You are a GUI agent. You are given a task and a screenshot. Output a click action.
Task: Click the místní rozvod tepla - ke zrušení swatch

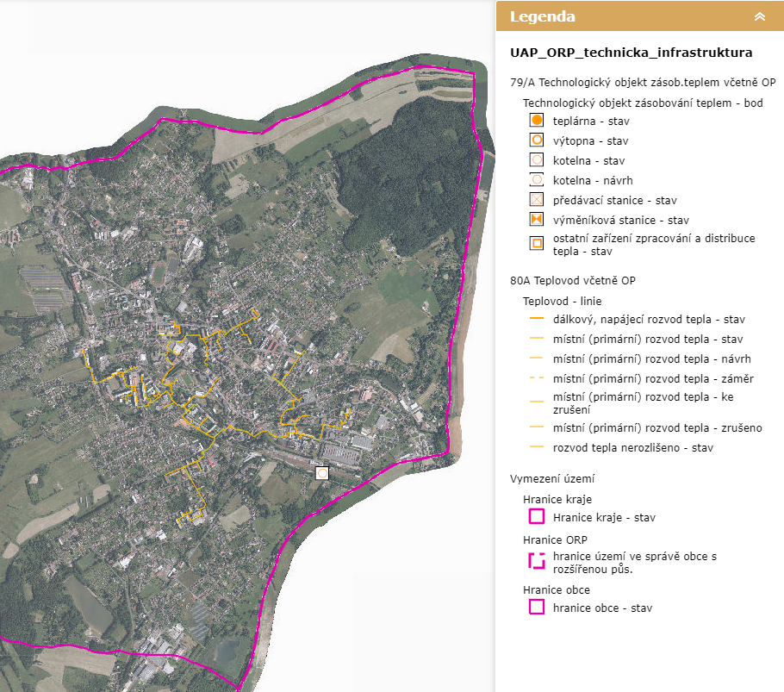[537, 402]
